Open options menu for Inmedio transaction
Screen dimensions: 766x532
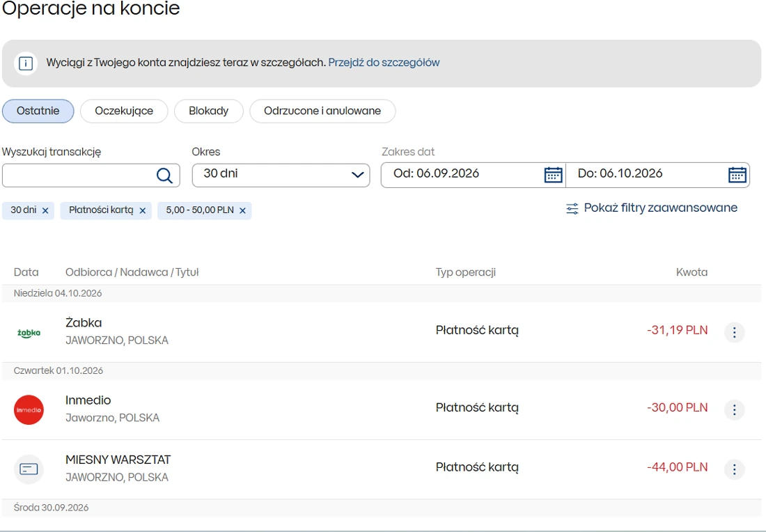click(734, 410)
